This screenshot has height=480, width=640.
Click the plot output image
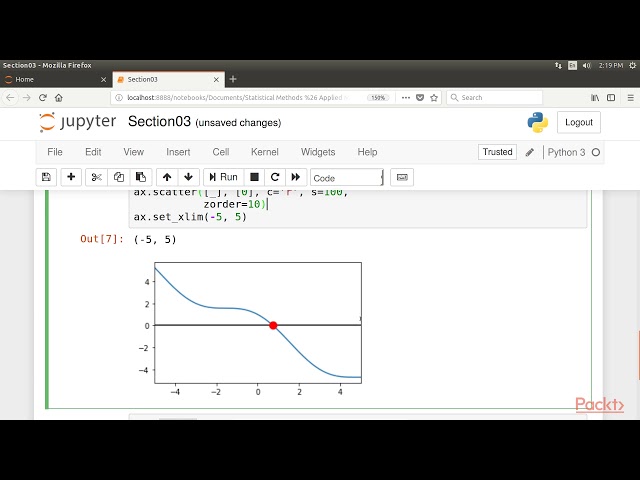250,329
